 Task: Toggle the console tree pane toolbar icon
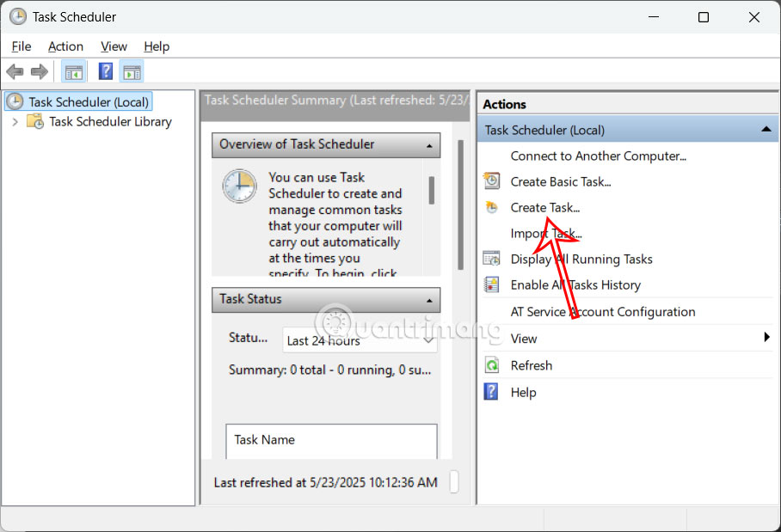click(x=73, y=71)
